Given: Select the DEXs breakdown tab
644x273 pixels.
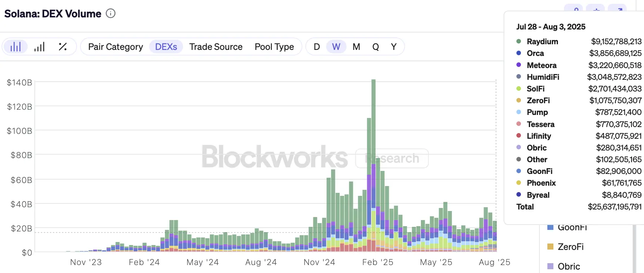Looking at the screenshot, I should [166, 47].
